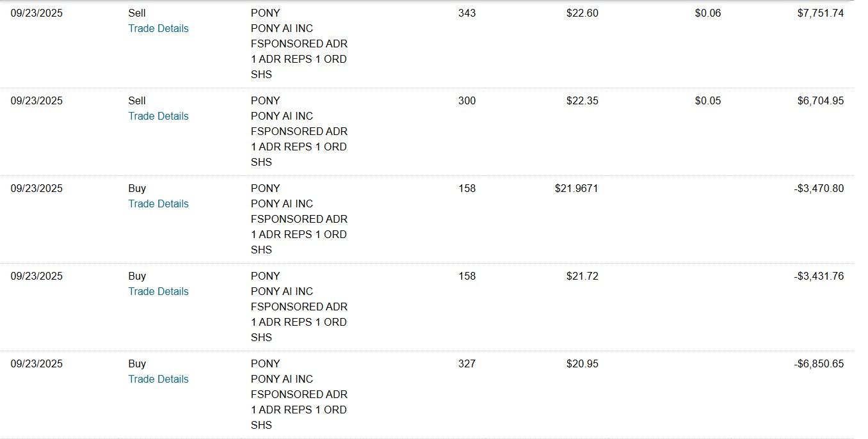Click the $0.05 fee value

tap(707, 100)
